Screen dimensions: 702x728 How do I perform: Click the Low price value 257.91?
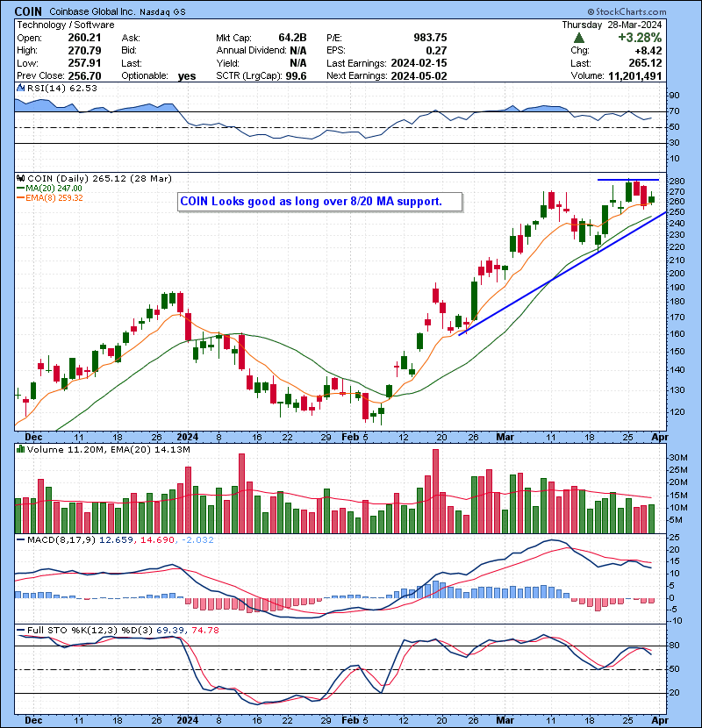84,62
